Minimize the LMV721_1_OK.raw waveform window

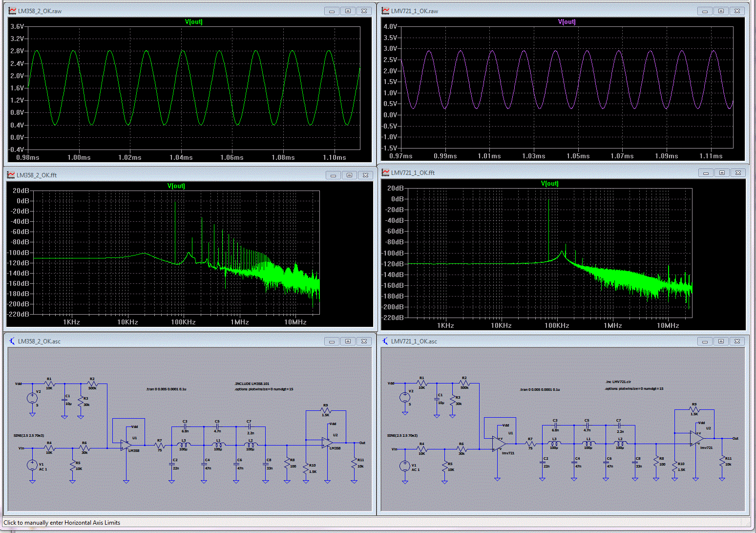point(705,11)
